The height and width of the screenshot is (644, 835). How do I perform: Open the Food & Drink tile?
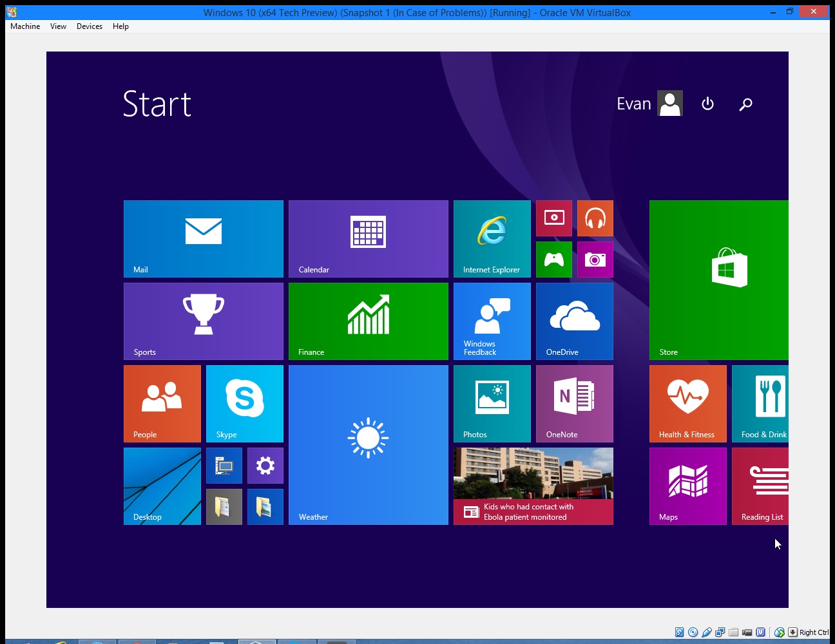pyautogui.click(x=760, y=404)
